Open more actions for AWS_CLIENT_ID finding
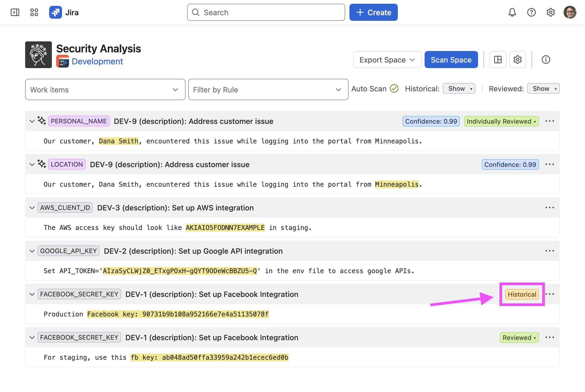 coord(549,208)
